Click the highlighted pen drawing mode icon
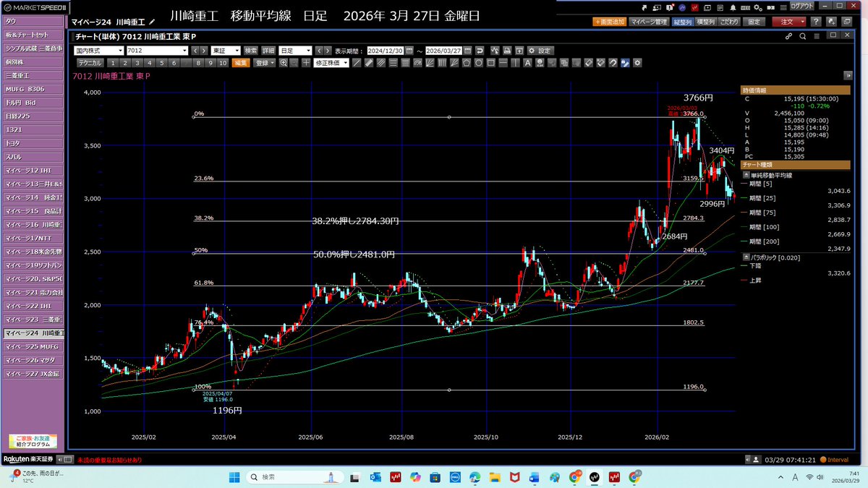The image size is (868, 488). (x=625, y=63)
